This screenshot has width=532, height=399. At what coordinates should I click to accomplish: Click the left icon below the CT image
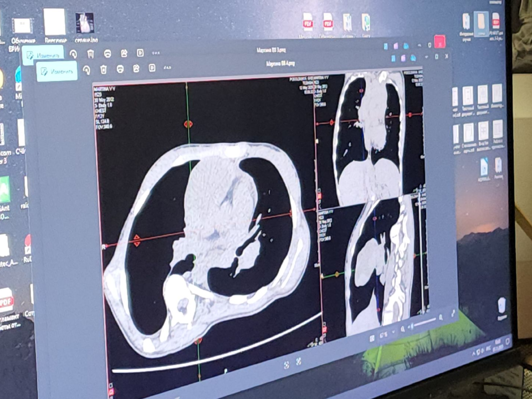point(287,365)
